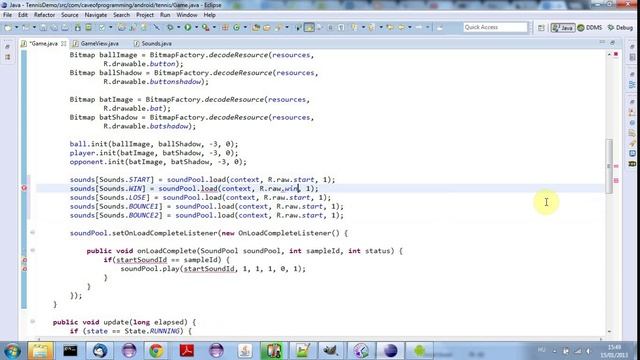
Task: Collapse the setOnLoadCompleteListener code fold
Action: [x=33, y=233]
